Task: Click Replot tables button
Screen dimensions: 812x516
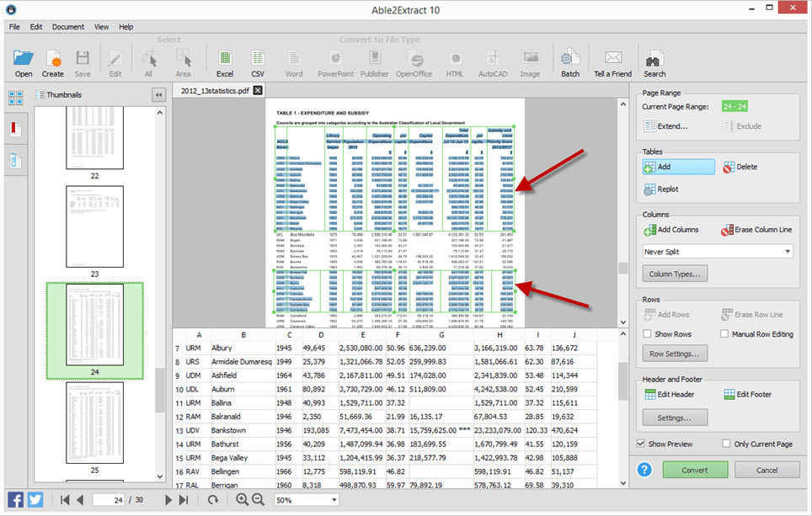Action: (660, 189)
